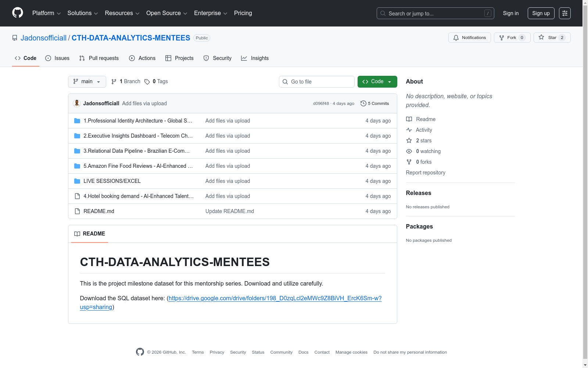Expand the Enterprise menu
This screenshot has width=588, height=368.
click(x=211, y=13)
